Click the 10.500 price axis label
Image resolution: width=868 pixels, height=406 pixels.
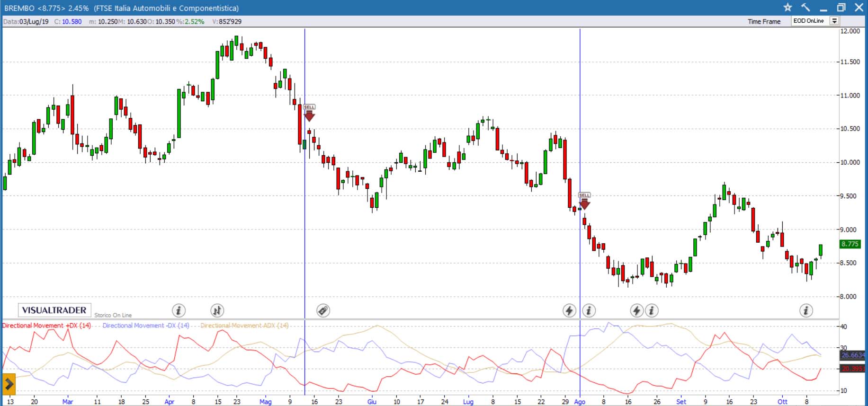850,129
